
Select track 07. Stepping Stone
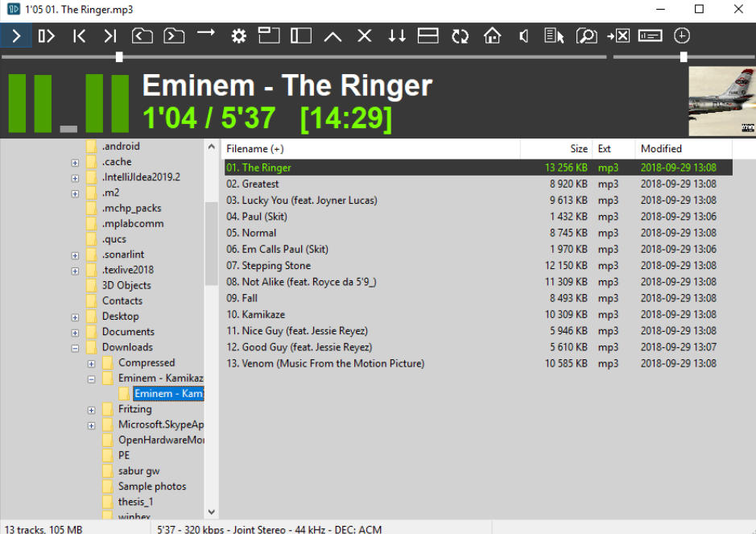click(x=478, y=265)
